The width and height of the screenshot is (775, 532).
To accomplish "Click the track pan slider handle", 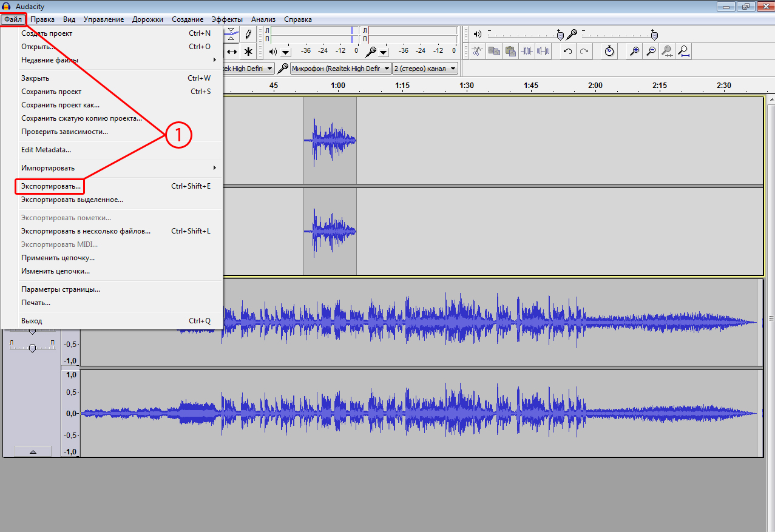I will (33, 348).
